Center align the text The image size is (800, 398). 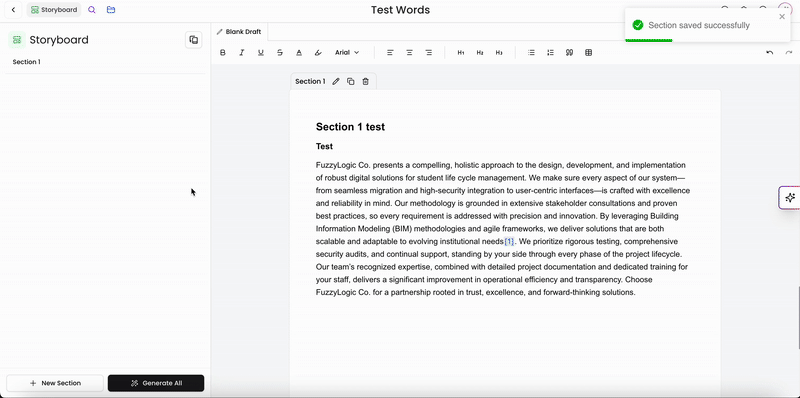pyautogui.click(x=409, y=53)
